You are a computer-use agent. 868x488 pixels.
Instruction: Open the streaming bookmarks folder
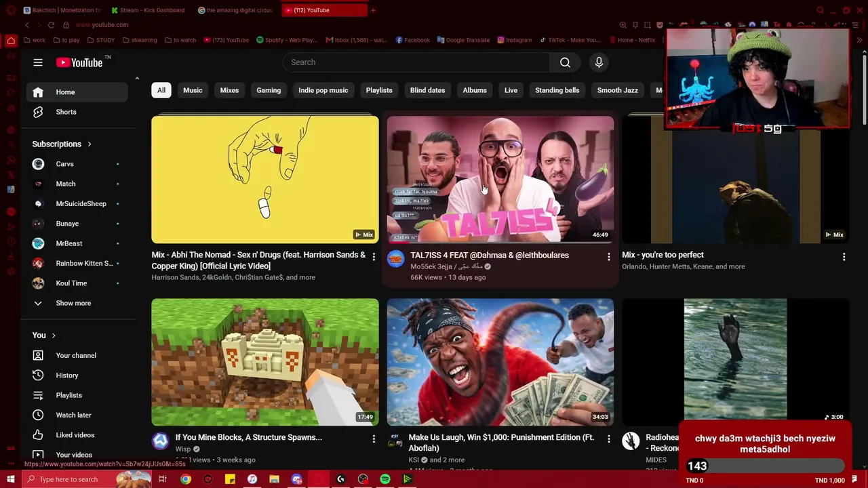click(140, 41)
